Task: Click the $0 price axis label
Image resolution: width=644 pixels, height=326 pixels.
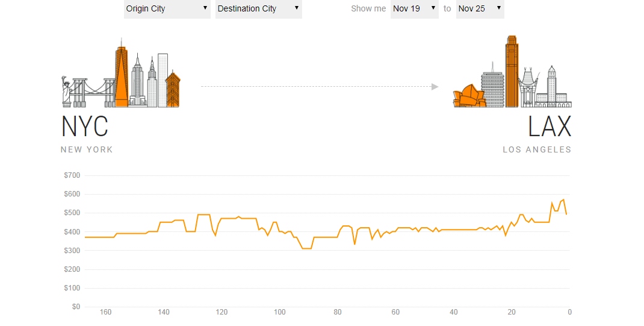Action: 76,307
